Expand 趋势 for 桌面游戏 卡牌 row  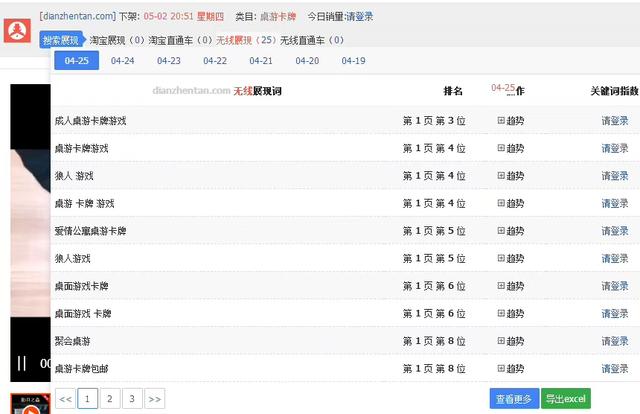point(511,314)
